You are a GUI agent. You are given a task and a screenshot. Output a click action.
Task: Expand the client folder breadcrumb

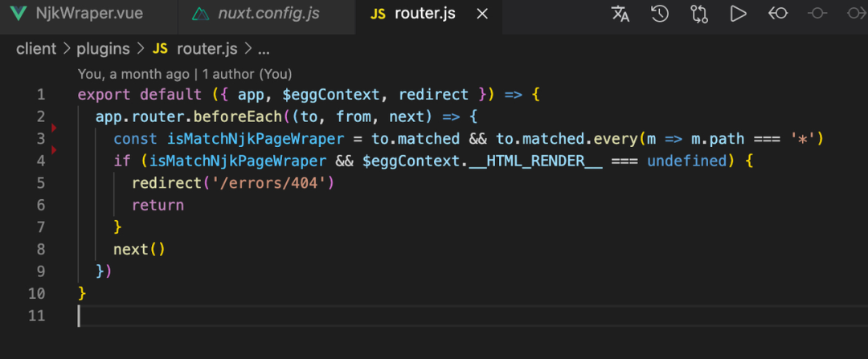(36, 49)
